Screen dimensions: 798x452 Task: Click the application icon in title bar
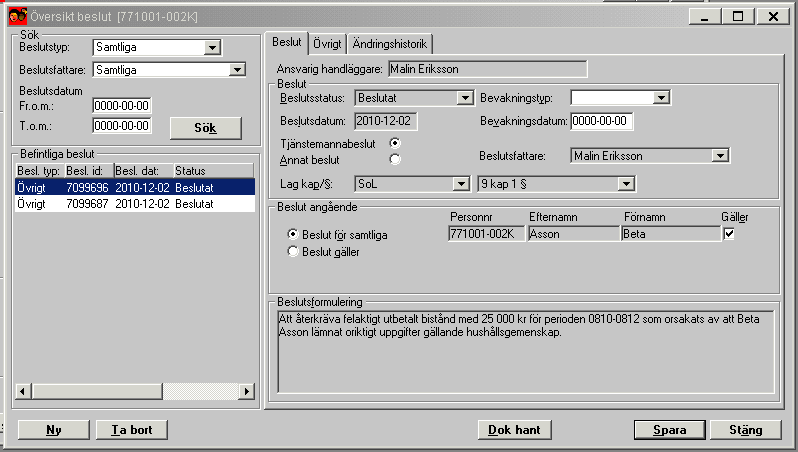click(18, 16)
